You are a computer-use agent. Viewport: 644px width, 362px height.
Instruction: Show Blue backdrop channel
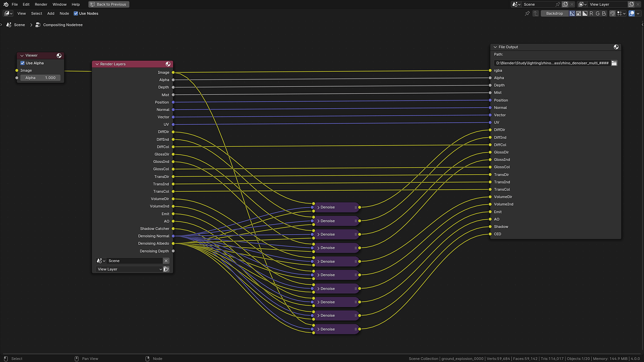point(604,14)
